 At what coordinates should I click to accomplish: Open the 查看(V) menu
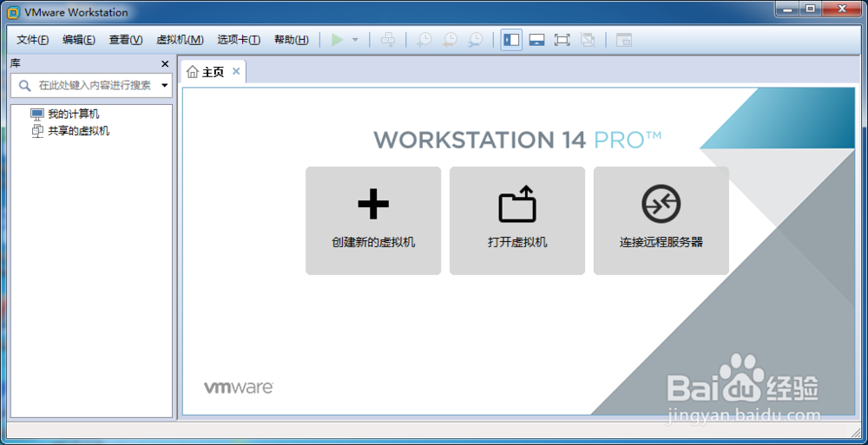(x=126, y=40)
